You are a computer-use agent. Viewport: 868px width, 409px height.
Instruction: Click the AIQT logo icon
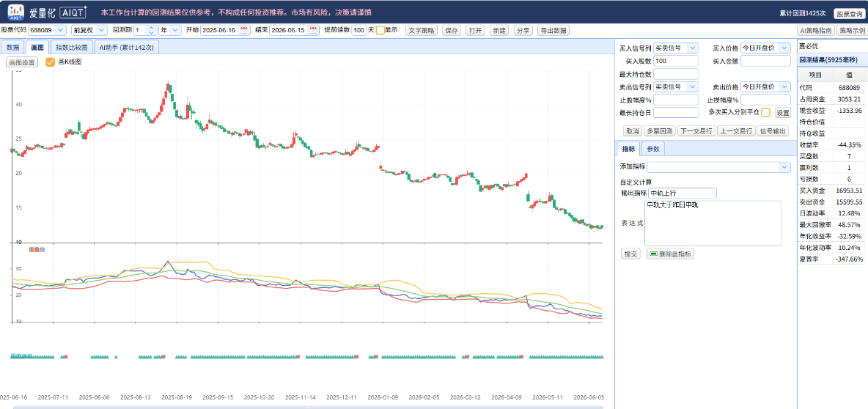coord(15,11)
